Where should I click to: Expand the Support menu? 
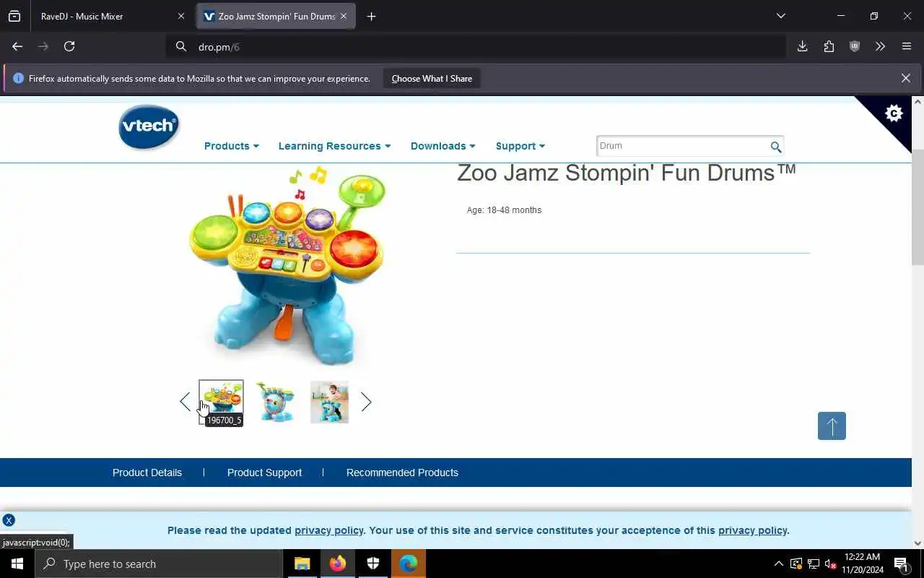click(x=520, y=146)
